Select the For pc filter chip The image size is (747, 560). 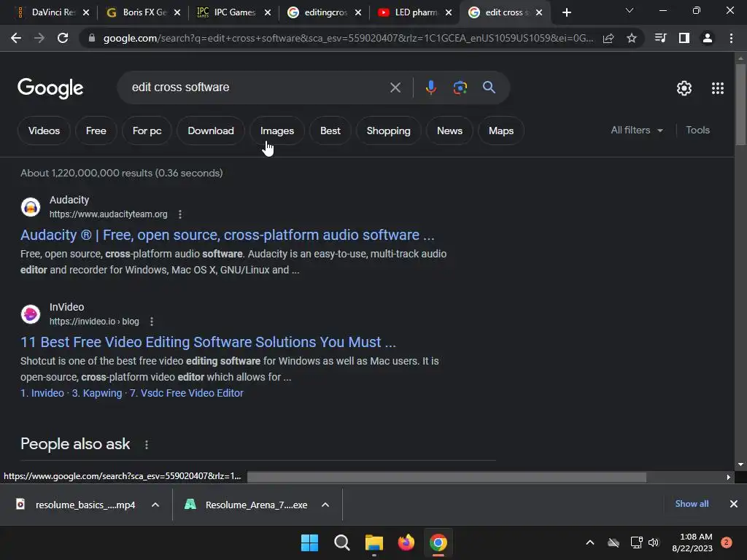click(147, 131)
